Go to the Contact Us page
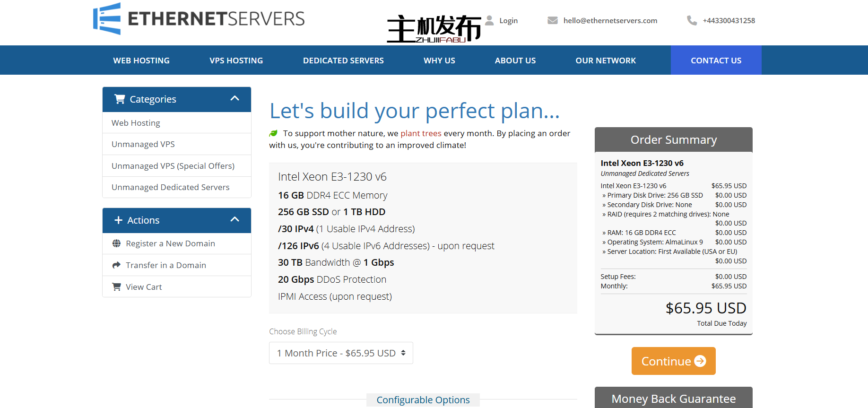868x408 pixels. click(716, 61)
